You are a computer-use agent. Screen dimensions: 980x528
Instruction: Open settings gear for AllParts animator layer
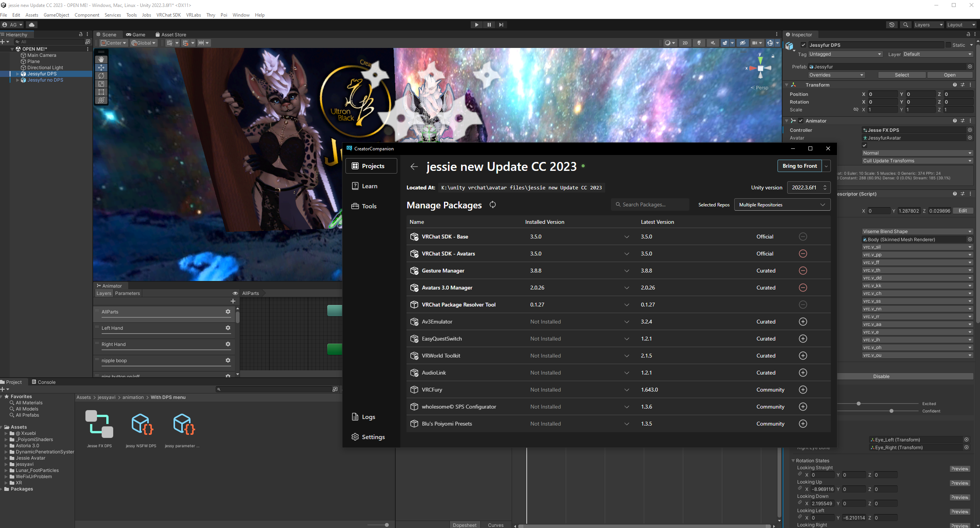point(228,312)
